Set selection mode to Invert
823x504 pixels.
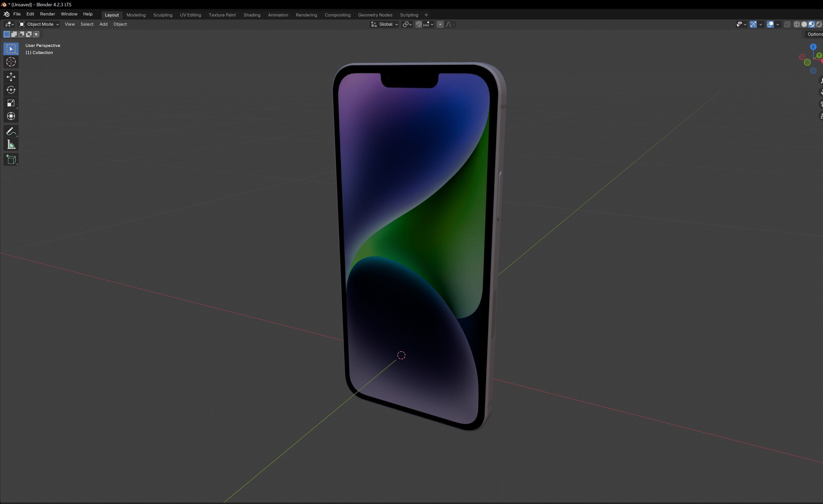[x=29, y=34]
